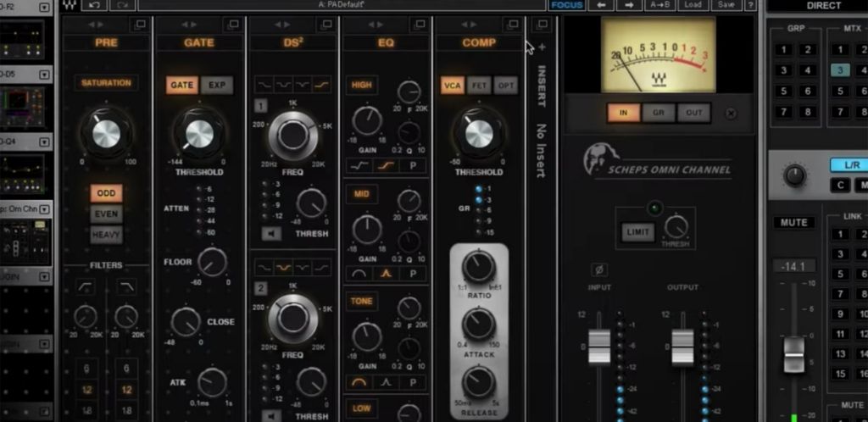Pop out the COMP module window
This screenshot has width=868, height=422.
[x=513, y=25]
